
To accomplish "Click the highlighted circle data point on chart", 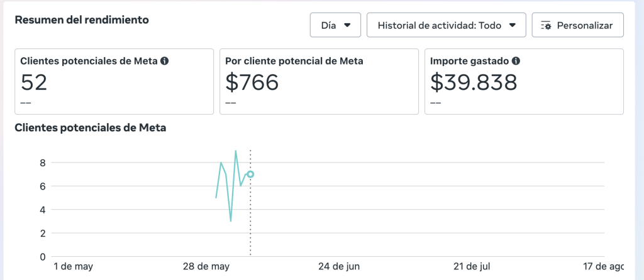I will [x=250, y=174].
